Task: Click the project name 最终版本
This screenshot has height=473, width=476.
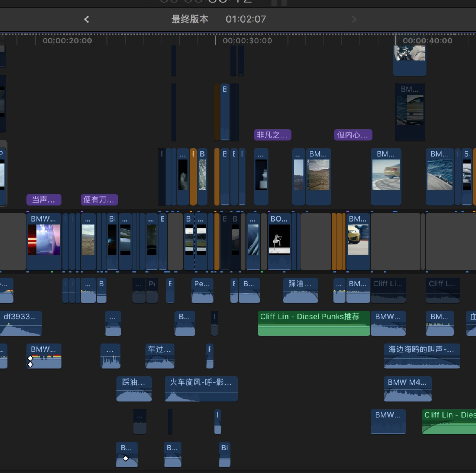Action: point(190,19)
